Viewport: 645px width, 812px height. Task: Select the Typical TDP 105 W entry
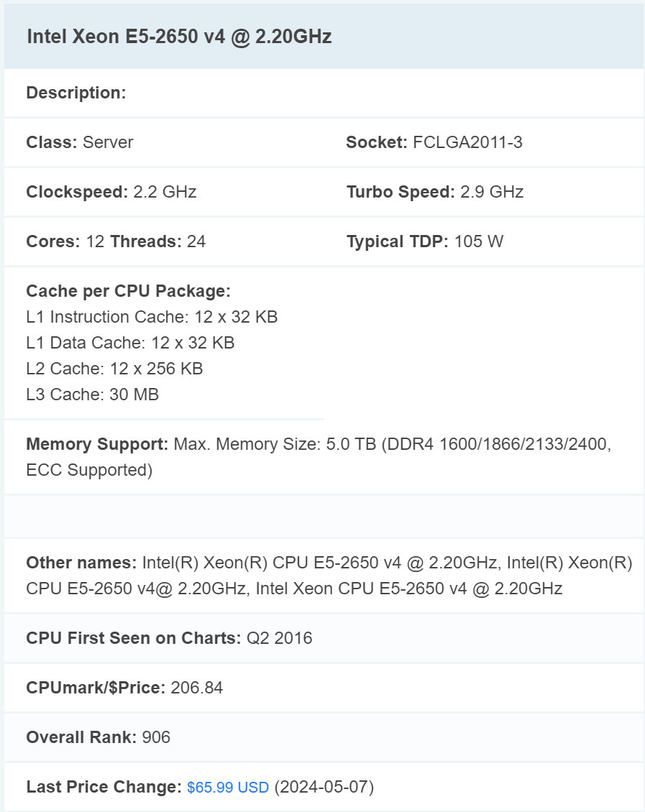424,241
